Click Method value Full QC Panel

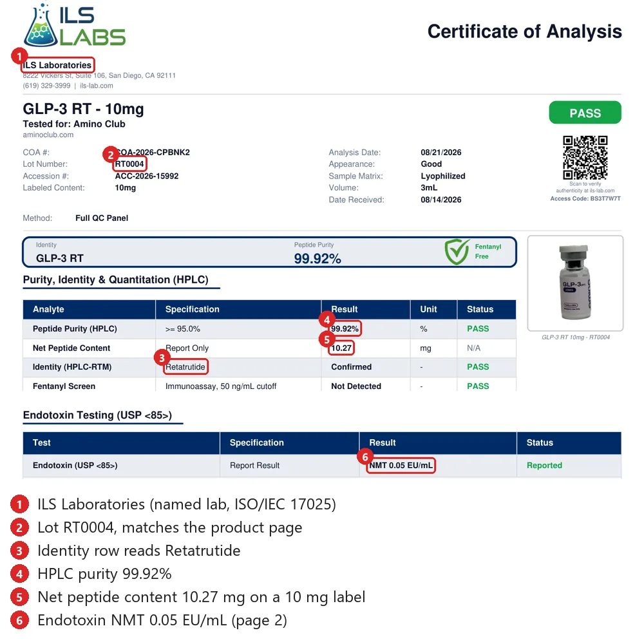click(102, 218)
